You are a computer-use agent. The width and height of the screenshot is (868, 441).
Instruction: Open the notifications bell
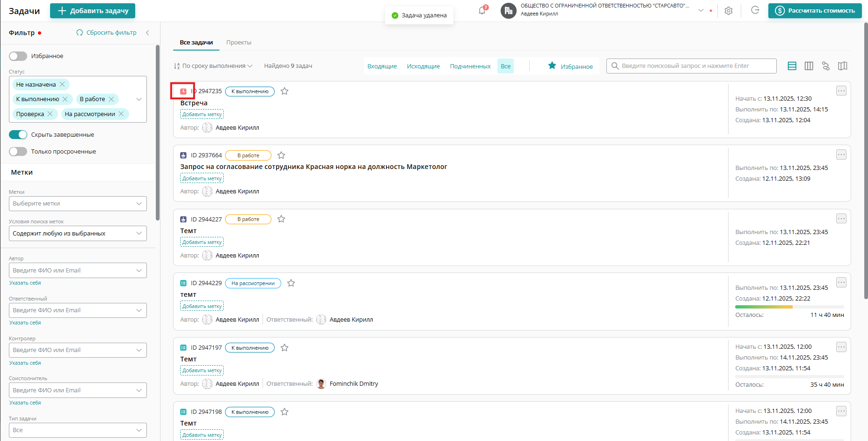click(482, 10)
